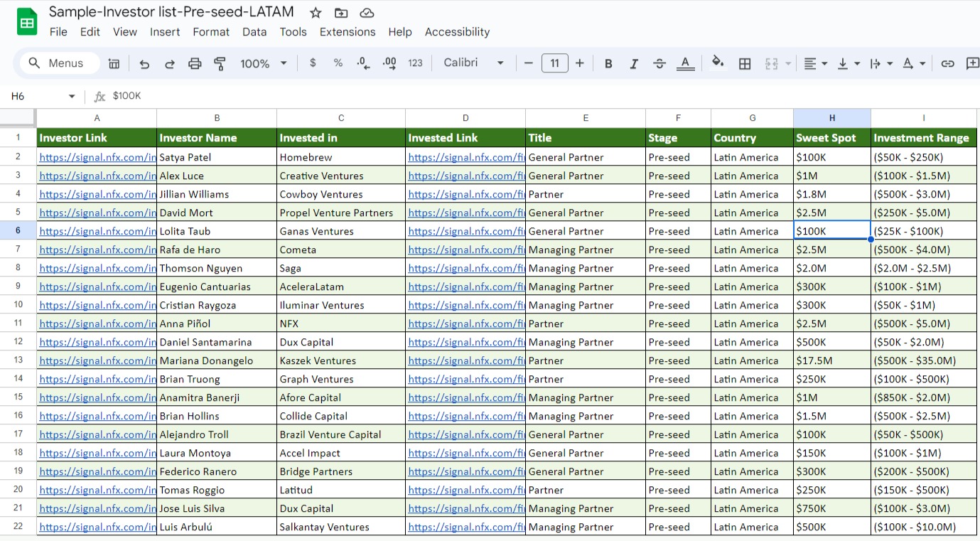This screenshot has width=980, height=541.
Task: Toggle strikethrough formatting
Action: [x=659, y=63]
